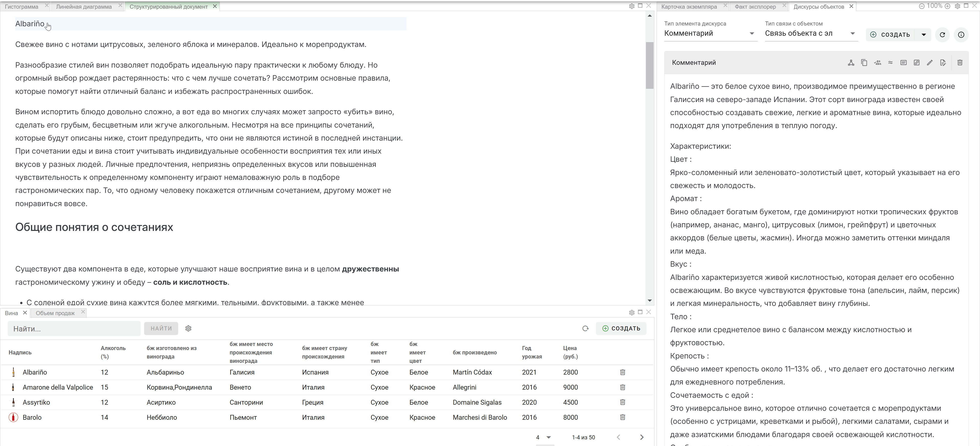Viewport: 980px width, 446px height.
Task: Click the approximately-equal similarity icon
Action: click(890, 63)
